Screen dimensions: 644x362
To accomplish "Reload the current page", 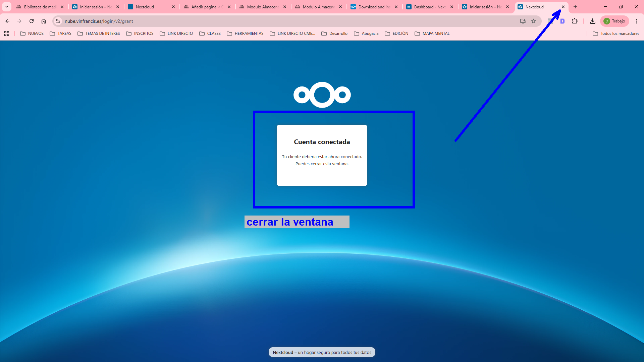I will (x=32, y=21).
